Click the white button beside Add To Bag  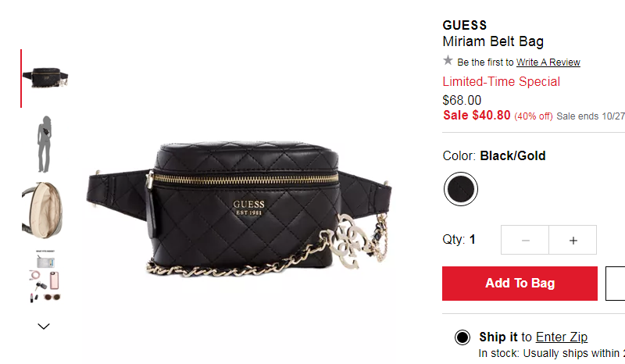615,284
